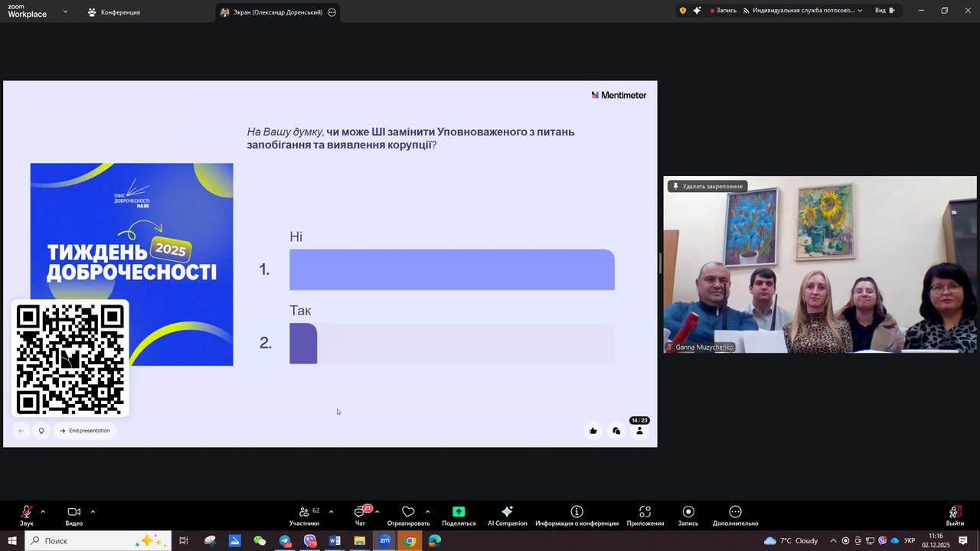Toggle the Видео camera button
980x551 pixels.
click(73, 512)
